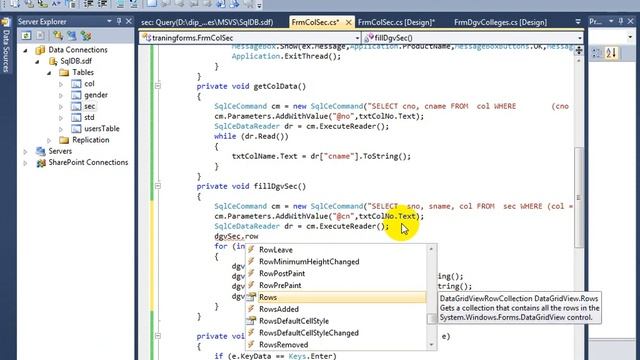Screen dimensions: 640x360
Task: Expand the Replication folder
Action: [49, 140]
